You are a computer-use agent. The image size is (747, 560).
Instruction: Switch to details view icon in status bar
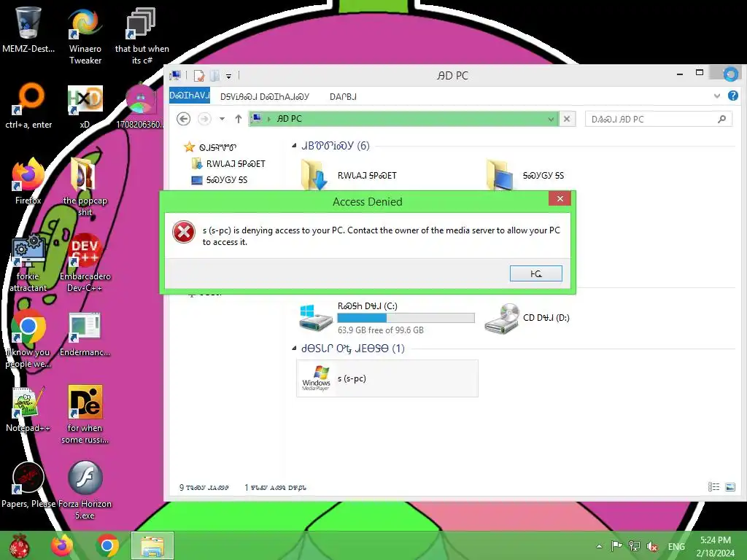(x=713, y=486)
